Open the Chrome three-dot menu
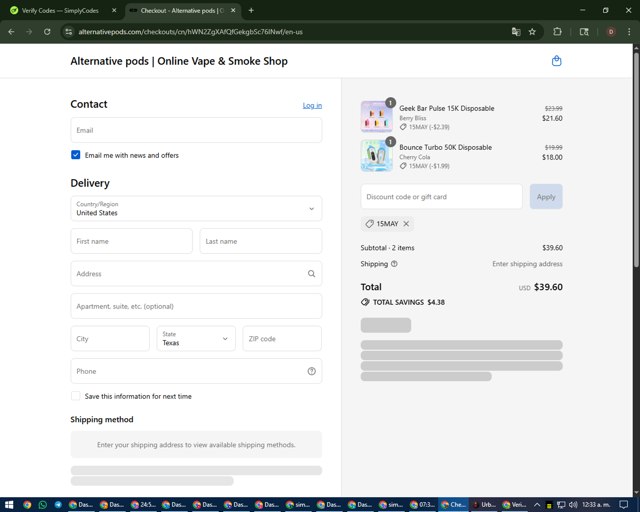640x512 pixels. coord(629,32)
